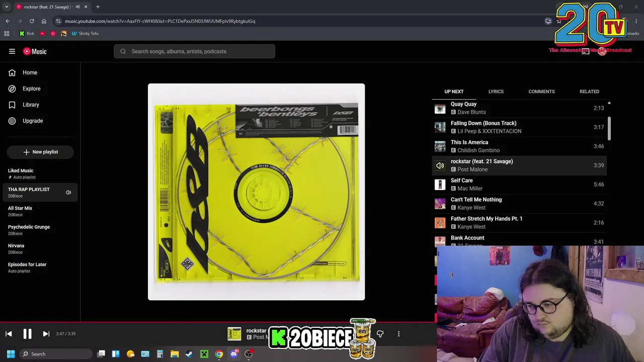644x362 pixels.
Task: Open Episodes for Later playlist
Action: point(40,267)
